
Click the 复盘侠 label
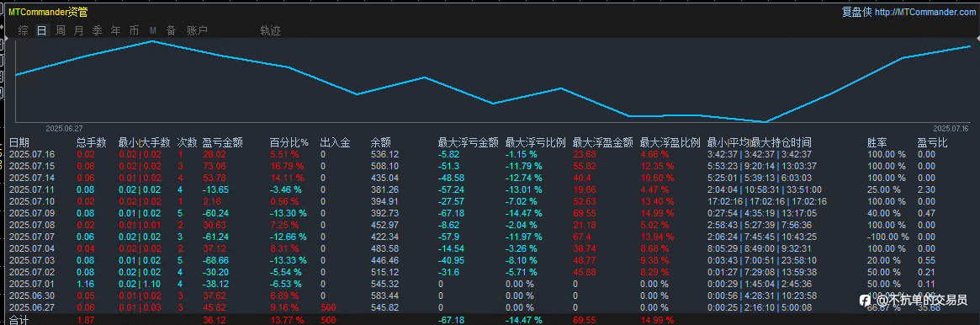point(856,12)
